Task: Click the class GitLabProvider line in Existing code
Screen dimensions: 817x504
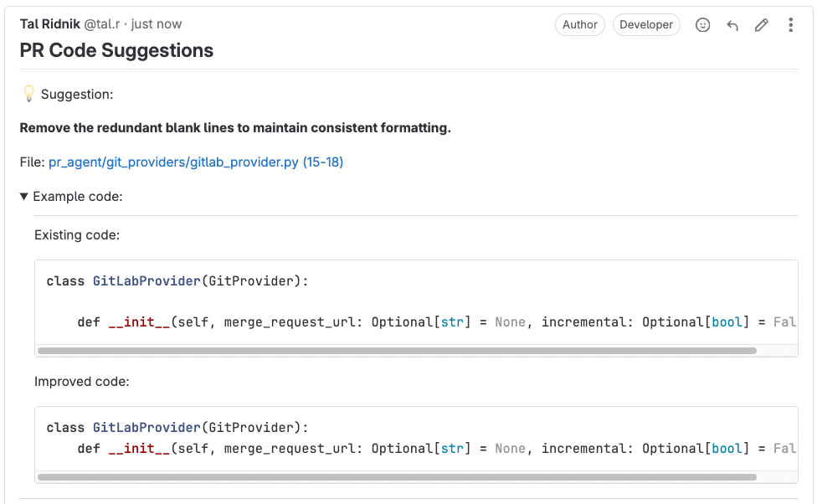Action: click(177, 281)
